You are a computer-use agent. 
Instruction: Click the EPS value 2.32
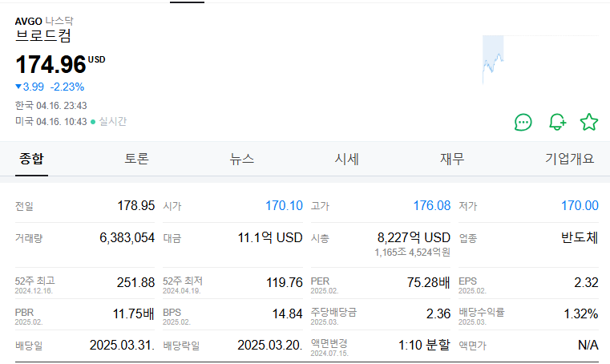click(x=586, y=283)
